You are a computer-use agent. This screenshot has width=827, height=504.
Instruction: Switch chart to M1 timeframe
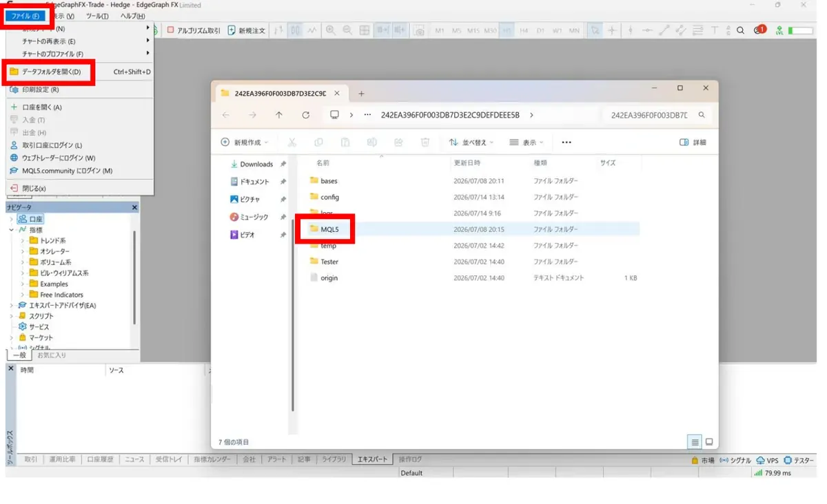(x=440, y=30)
